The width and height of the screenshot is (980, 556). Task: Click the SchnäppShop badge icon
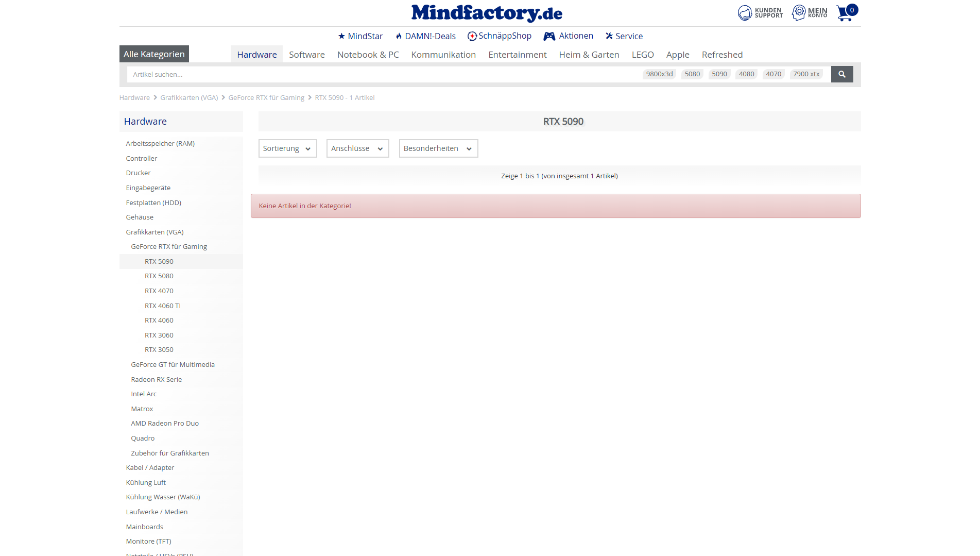pos(472,36)
